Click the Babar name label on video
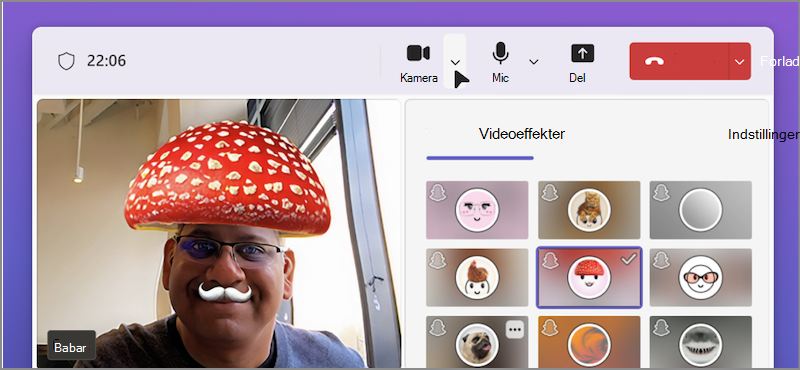This screenshot has height=370, width=800. click(70, 348)
